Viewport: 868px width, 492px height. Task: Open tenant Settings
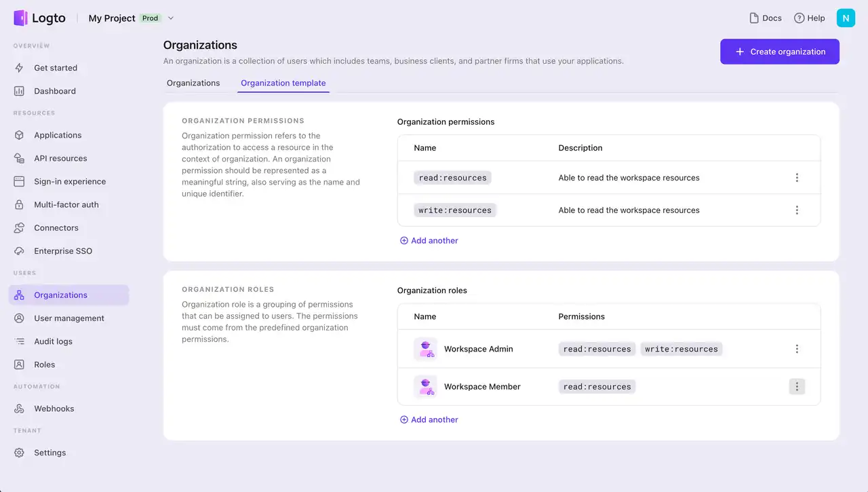click(x=50, y=452)
